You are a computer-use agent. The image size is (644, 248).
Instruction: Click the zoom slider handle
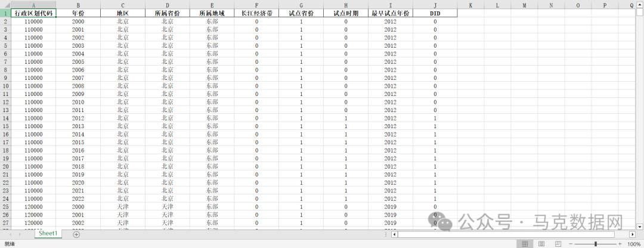pos(596,244)
